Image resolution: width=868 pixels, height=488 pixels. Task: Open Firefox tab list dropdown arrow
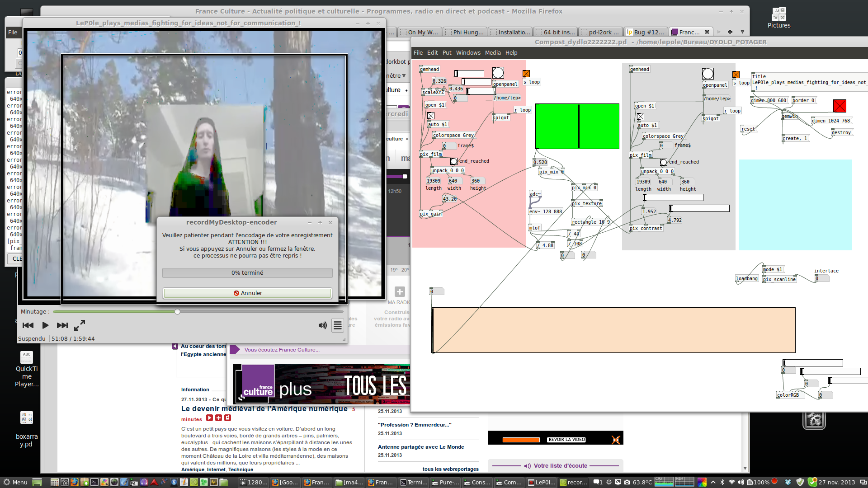pos(742,32)
